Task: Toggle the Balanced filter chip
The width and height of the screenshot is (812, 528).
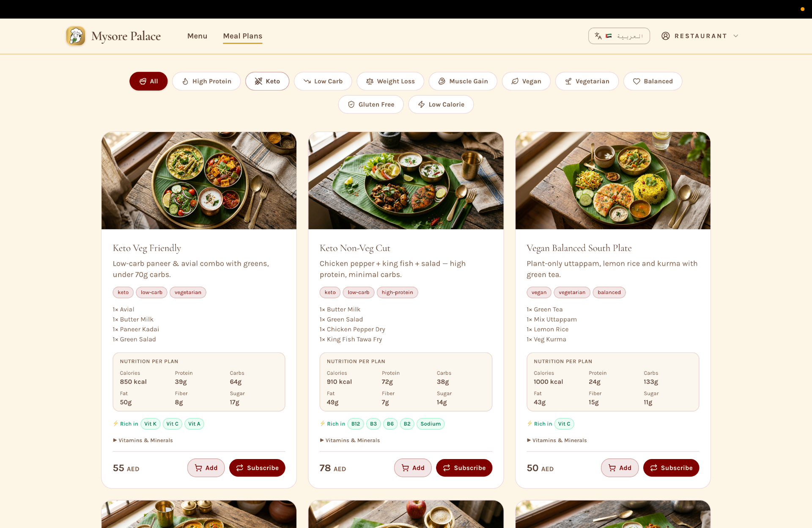Action: [x=653, y=81]
